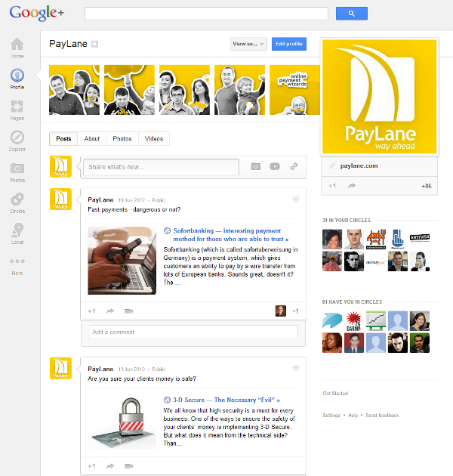Screen dimensions: 453x476
Task: Click the Edit profile button
Action: [x=289, y=44]
